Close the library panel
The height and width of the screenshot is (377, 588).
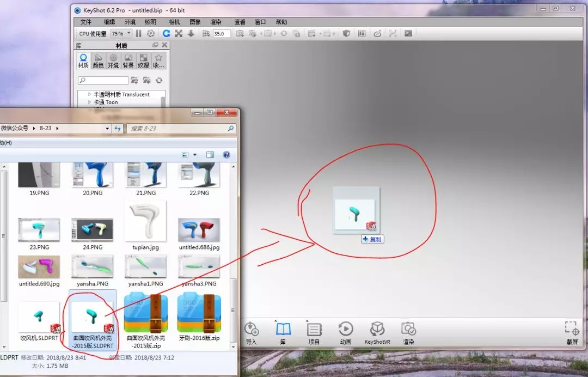point(164,45)
